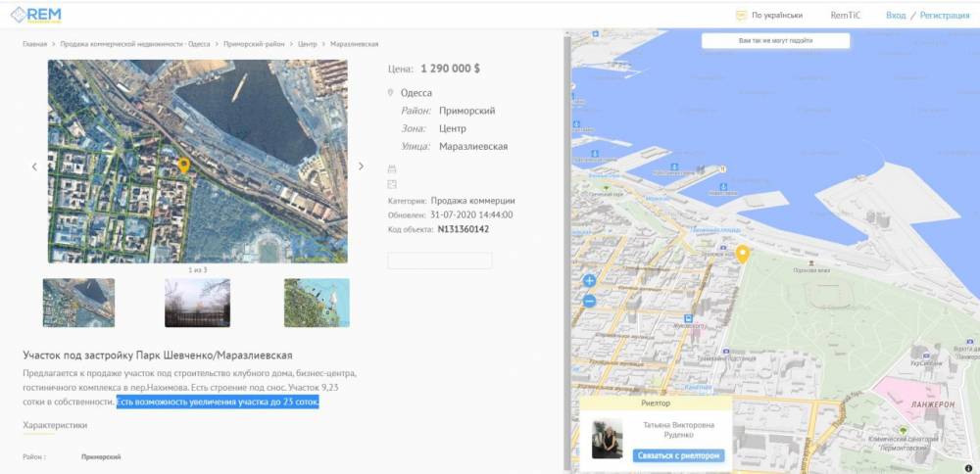Open the RemTiC link
980x474 pixels.
pyautogui.click(x=845, y=16)
